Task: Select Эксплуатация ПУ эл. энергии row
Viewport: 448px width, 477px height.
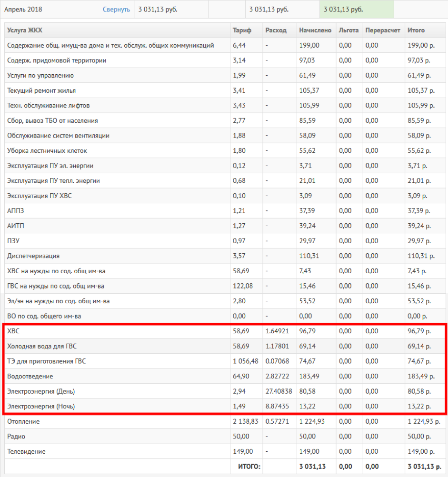Action: pyautogui.click(x=225, y=166)
